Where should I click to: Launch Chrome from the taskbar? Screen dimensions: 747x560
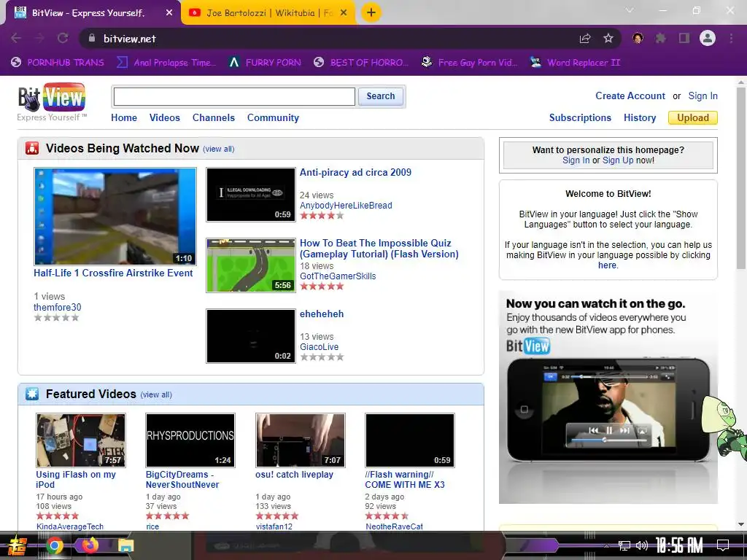coord(54,545)
